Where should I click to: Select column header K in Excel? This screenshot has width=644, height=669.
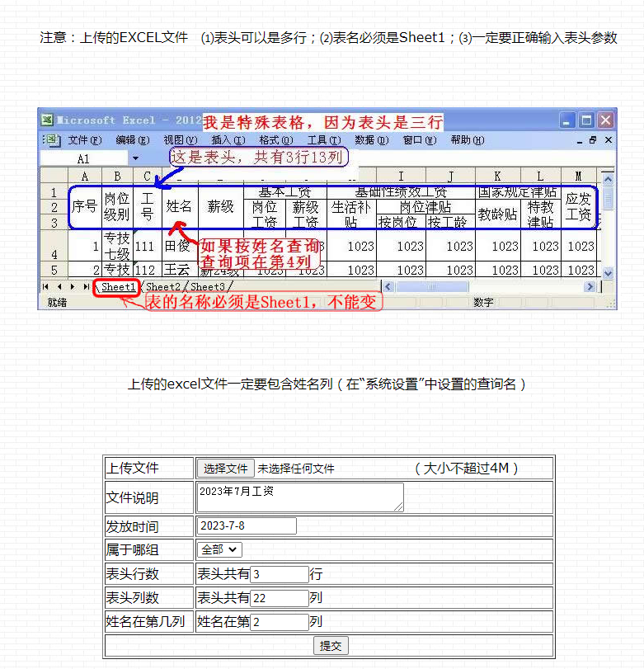pos(498,177)
